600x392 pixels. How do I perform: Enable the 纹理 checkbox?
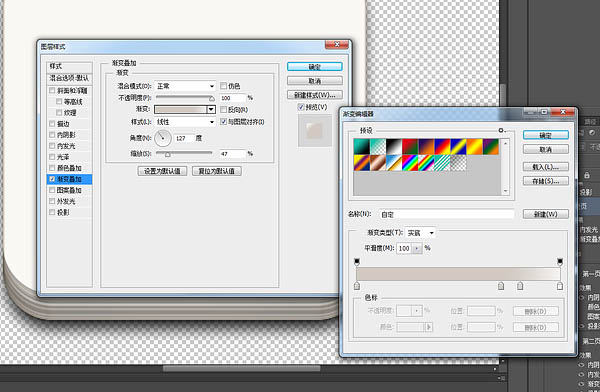[x=59, y=113]
